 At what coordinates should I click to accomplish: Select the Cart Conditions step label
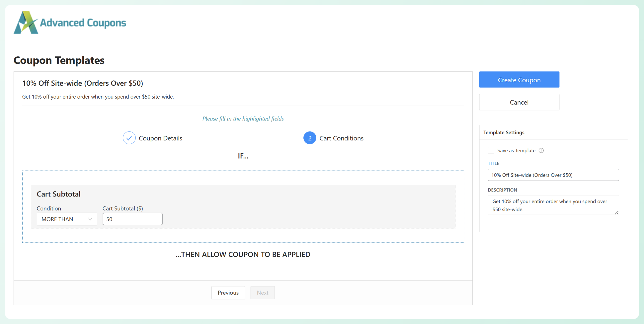tap(341, 138)
